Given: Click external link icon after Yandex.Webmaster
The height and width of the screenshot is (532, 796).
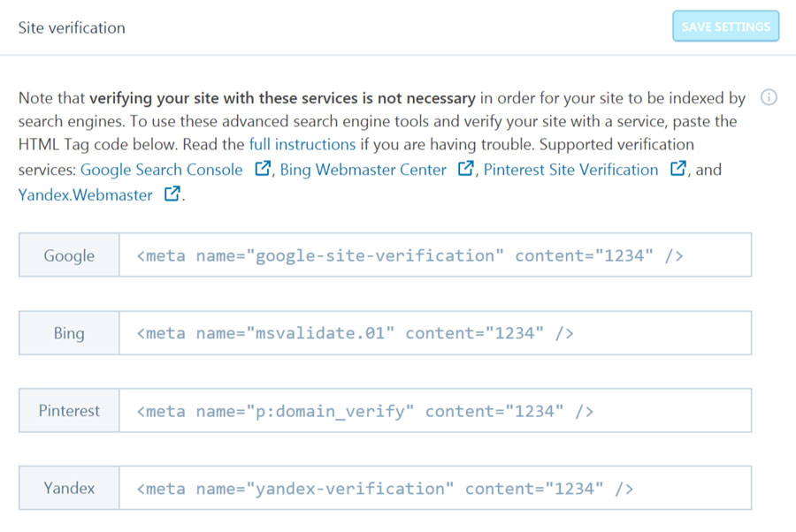Looking at the screenshot, I should point(172,194).
